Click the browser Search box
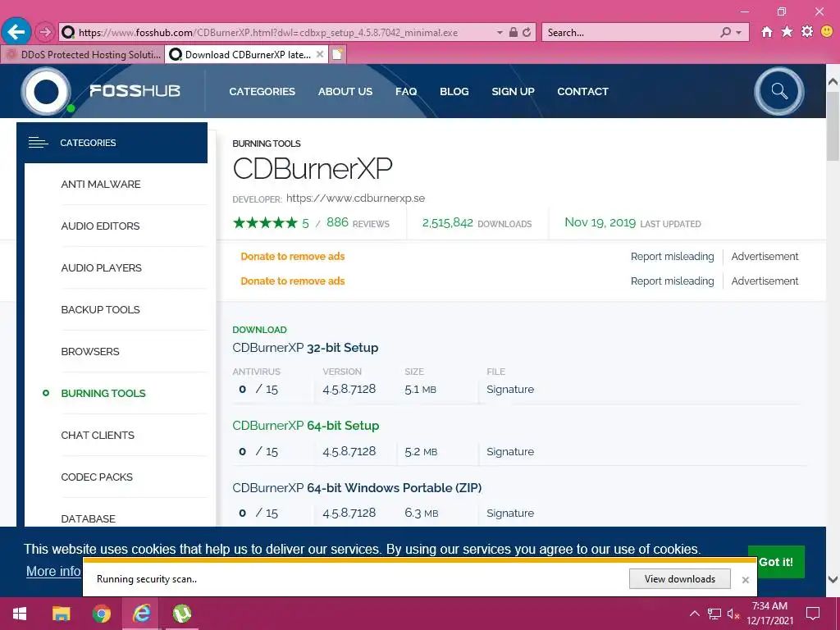The width and height of the screenshot is (840, 630). point(629,33)
